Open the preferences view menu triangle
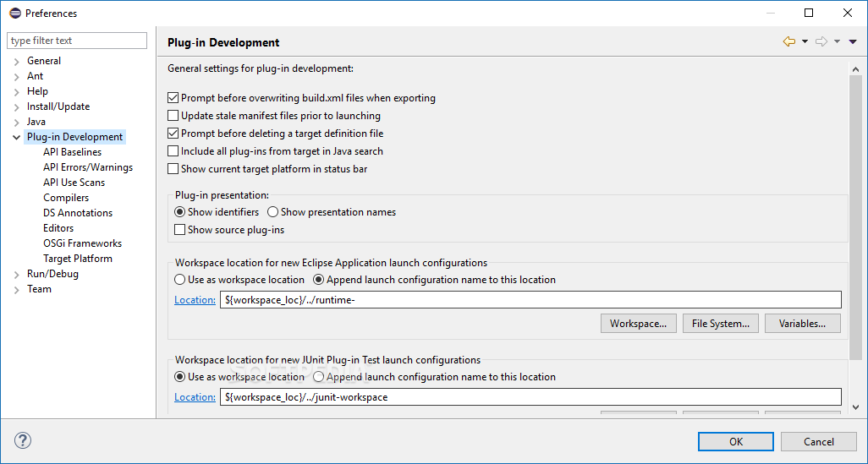 (853, 41)
